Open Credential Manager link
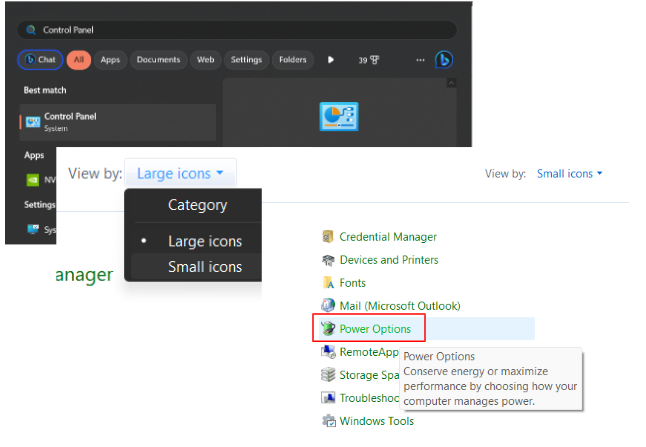Viewport: 646px width, 447px height. (388, 237)
